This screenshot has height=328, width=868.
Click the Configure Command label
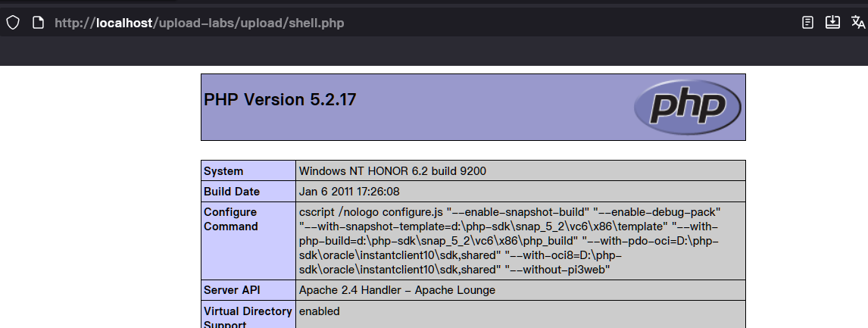tap(231, 220)
